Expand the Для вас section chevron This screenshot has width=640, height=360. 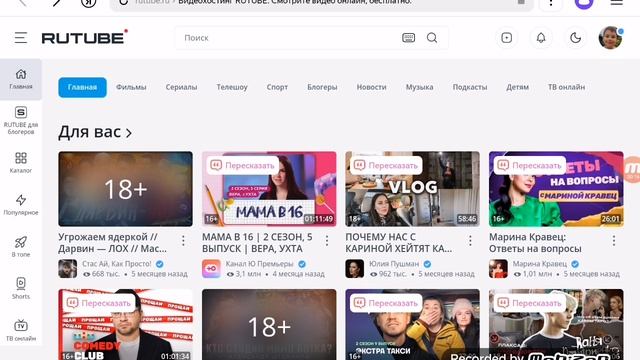(x=129, y=133)
